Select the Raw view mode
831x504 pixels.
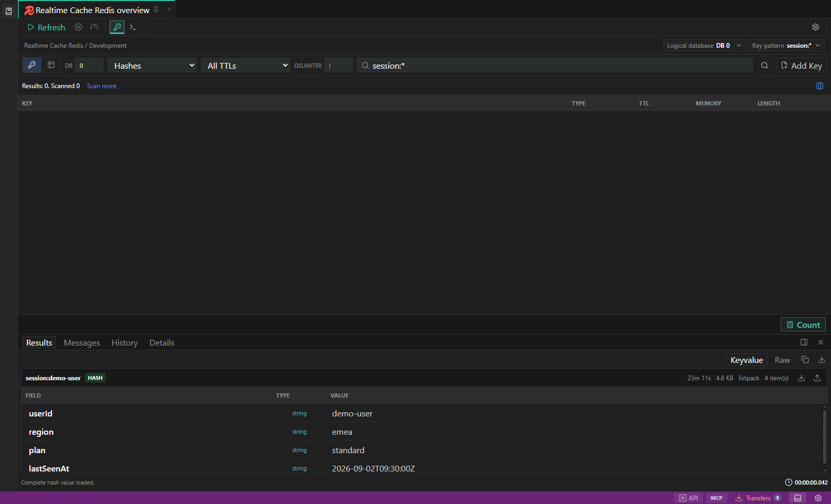point(782,360)
